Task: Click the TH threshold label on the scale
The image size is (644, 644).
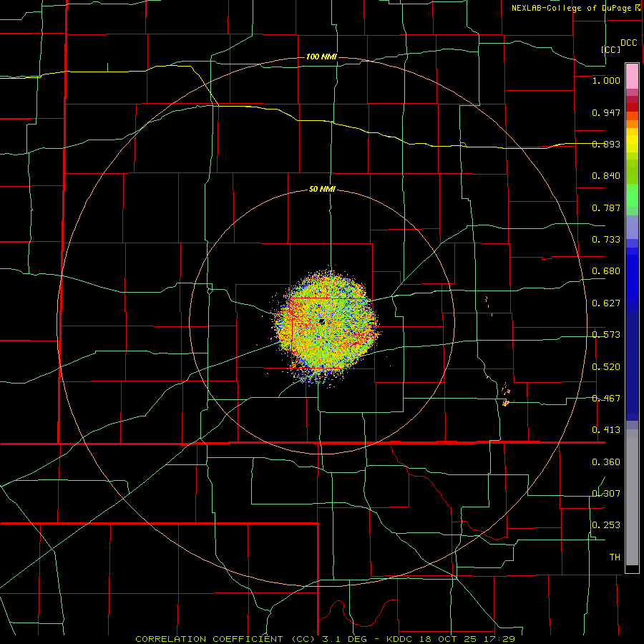Action: tap(615, 557)
